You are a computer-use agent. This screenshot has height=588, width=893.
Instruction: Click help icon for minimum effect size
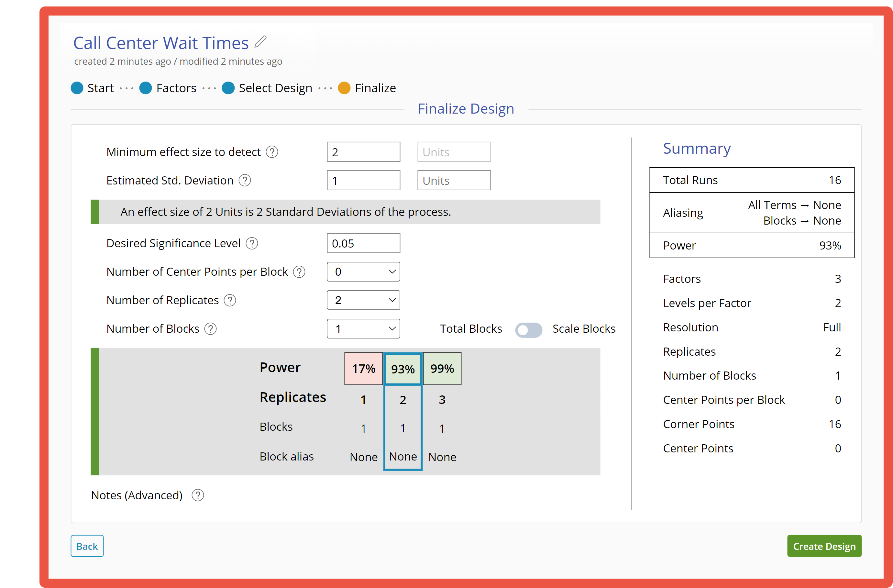click(x=272, y=152)
